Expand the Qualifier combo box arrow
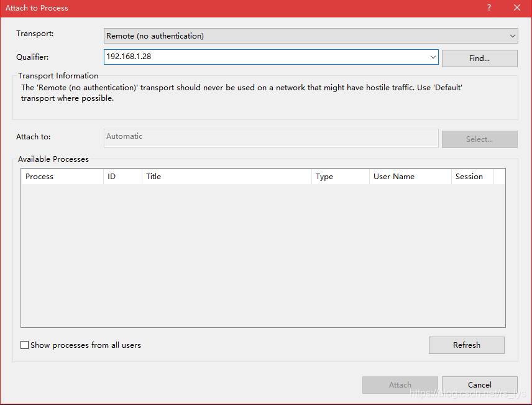This screenshot has width=532, height=405. click(x=433, y=57)
